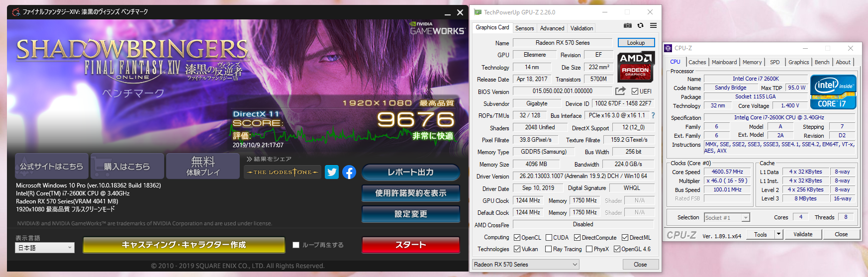Click the 無料体験プレイ free trial button

point(203,166)
